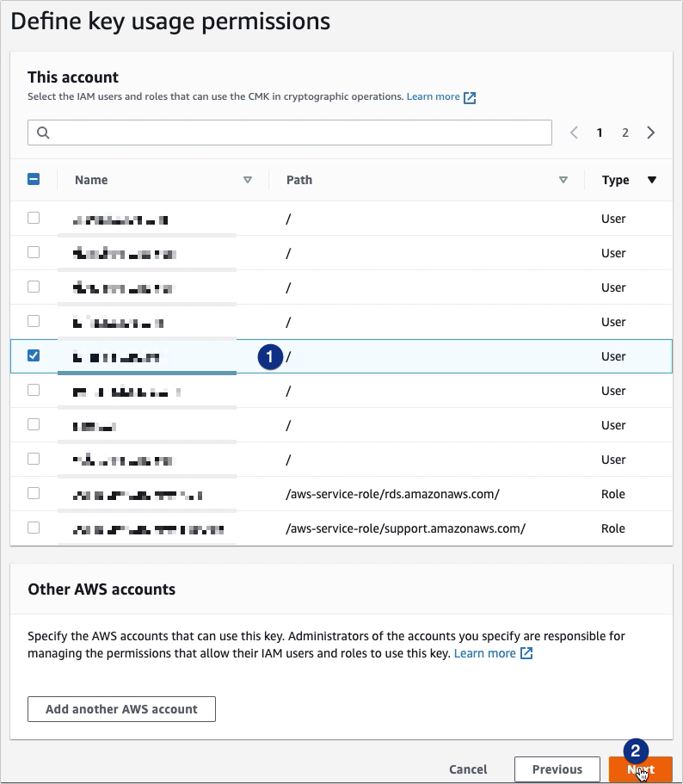Click inside the IAM search input field
The height and width of the screenshot is (784, 683).
click(x=290, y=132)
